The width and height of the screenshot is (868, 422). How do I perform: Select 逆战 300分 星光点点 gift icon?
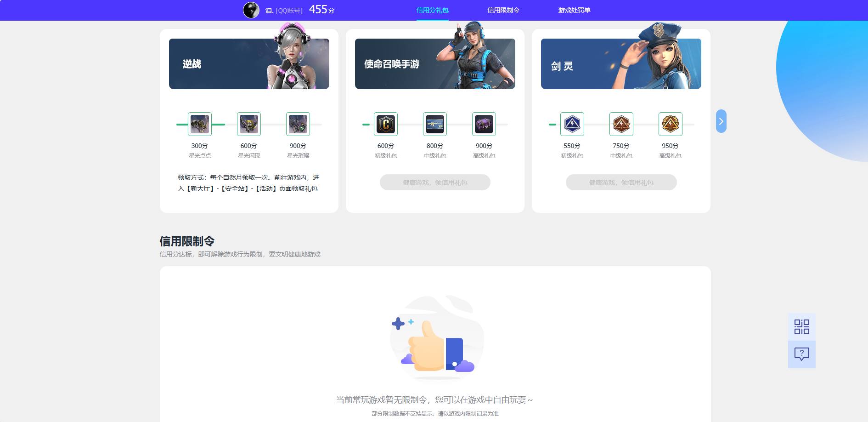tap(200, 124)
